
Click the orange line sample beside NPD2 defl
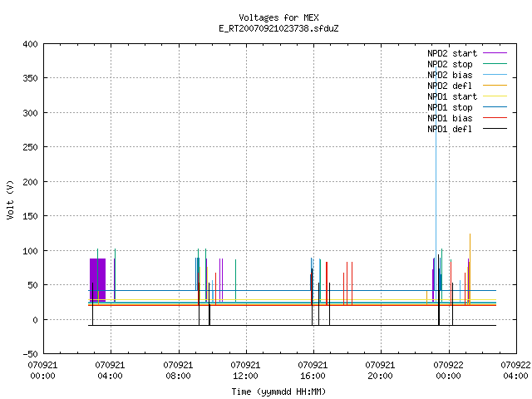click(495, 86)
